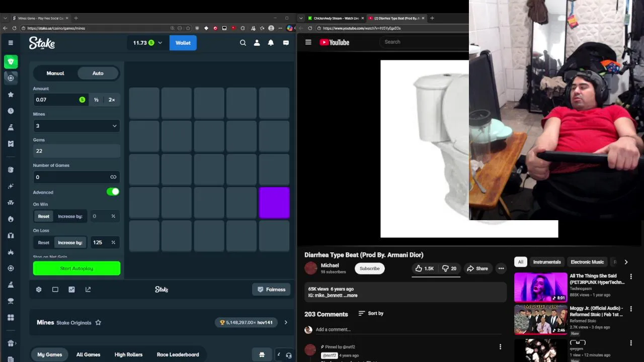Expand video description with ...more
The height and width of the screenshot is (362, 644).
[x=351, y=296]
